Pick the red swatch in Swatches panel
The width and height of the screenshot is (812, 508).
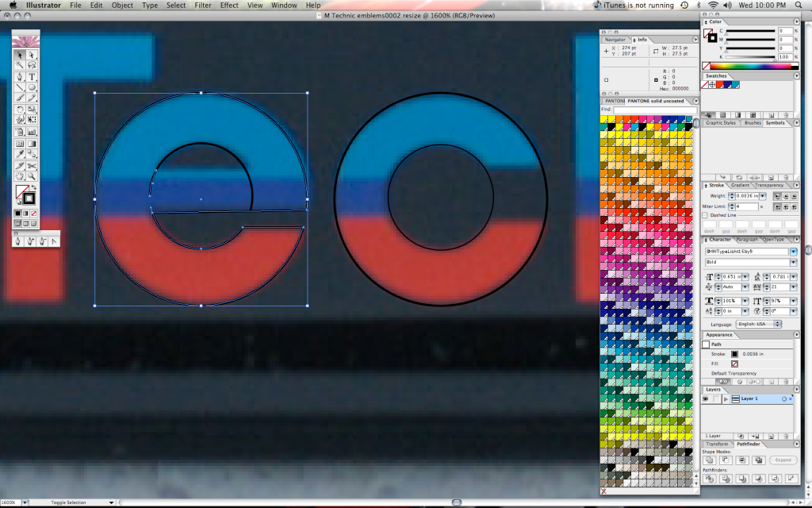click(x=720, y=84)
